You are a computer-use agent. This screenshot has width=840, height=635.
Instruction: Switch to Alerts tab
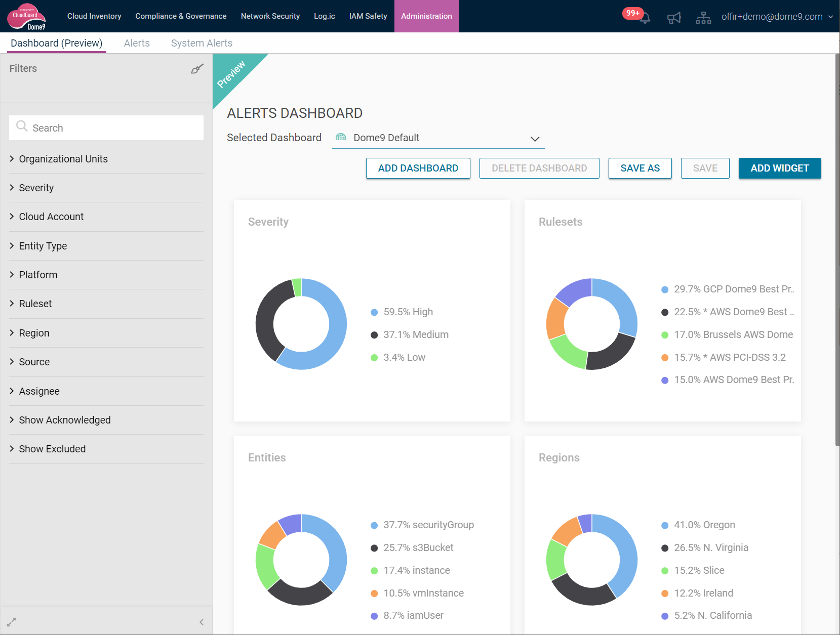click(x=137, y=43)
